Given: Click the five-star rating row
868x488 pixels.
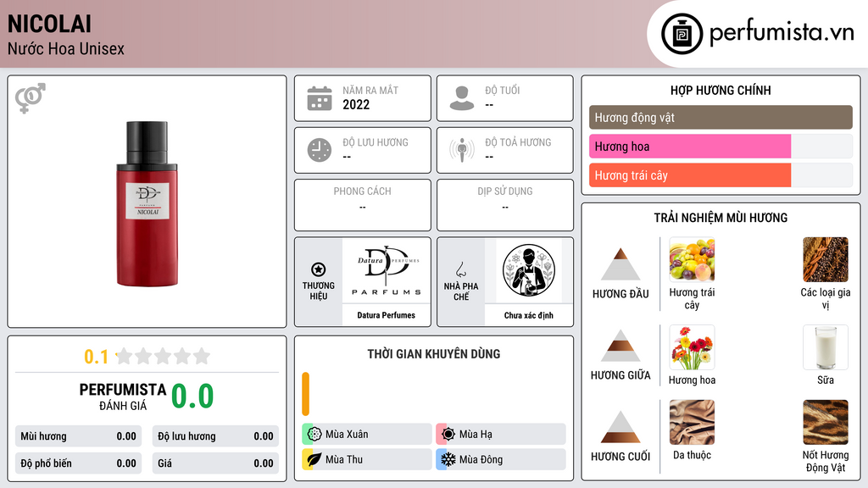Looking at the screenshot, I should [x=163, y=356].
